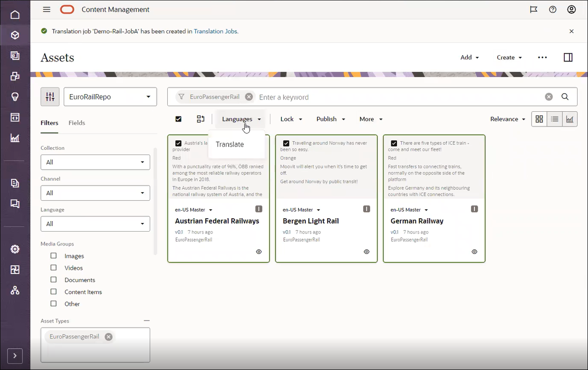Open Sites icon in sidebar

(15, 56)
